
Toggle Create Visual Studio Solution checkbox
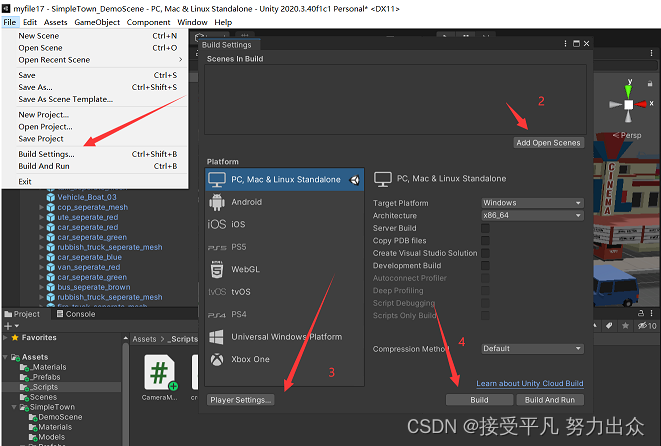pyautogui.click(x=485, y=253)
